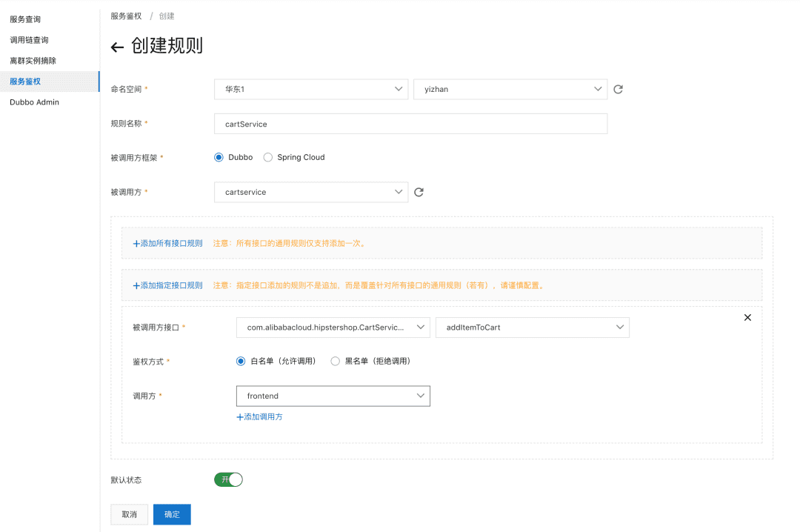Click the 被调用方框架 field label
The width and height of the screenshot is (800, 532).
[x=133, y=158]
